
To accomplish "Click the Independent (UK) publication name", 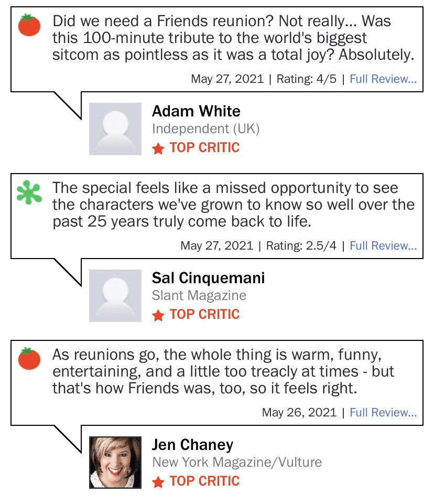I will (205, 128).
